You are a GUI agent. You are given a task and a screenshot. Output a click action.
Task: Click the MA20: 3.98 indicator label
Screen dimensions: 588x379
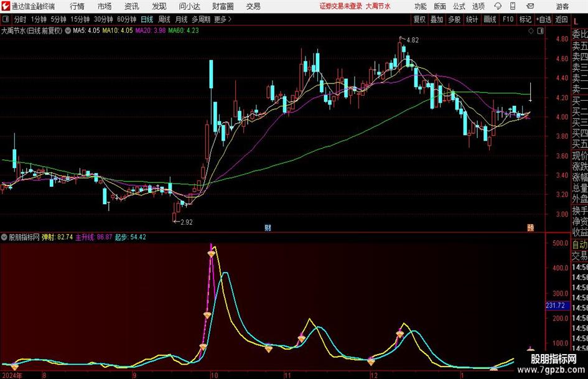[151, 30]
